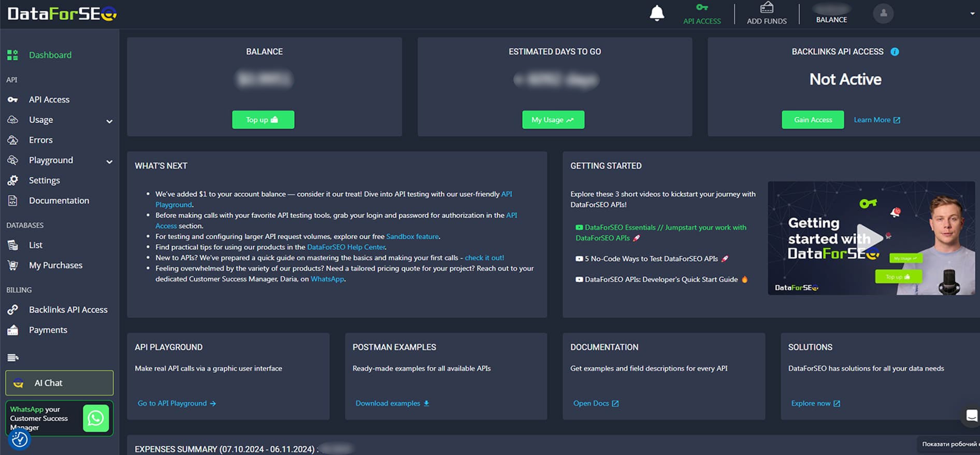Open Learn More link for Backlinks API
The image size is (980, 455).
877,120
